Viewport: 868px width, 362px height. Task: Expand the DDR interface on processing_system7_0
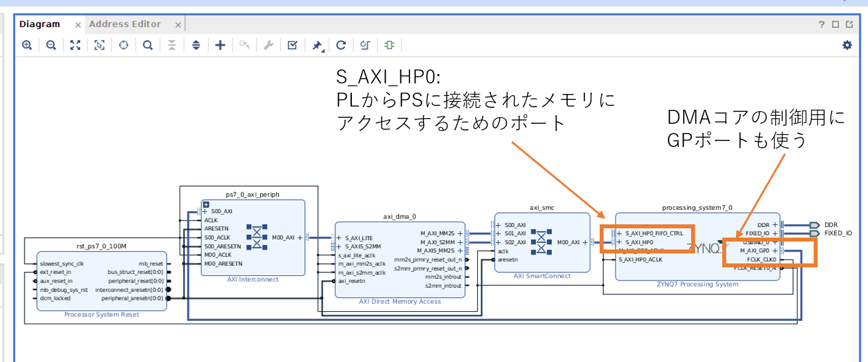coord(775,225)
